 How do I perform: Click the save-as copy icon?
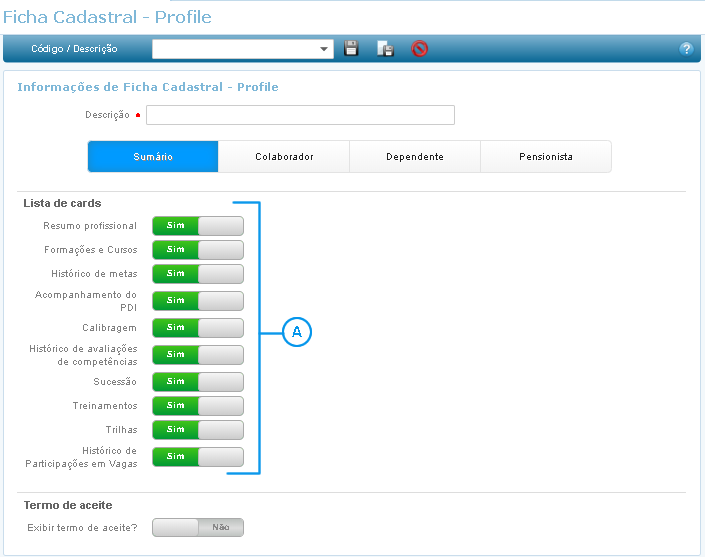(x=385, y=48)
